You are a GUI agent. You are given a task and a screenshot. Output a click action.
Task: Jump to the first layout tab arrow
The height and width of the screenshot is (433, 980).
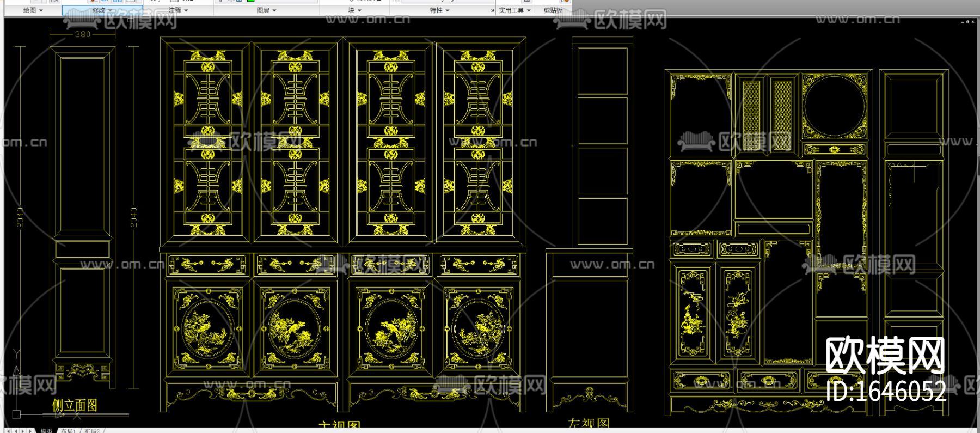8,431
